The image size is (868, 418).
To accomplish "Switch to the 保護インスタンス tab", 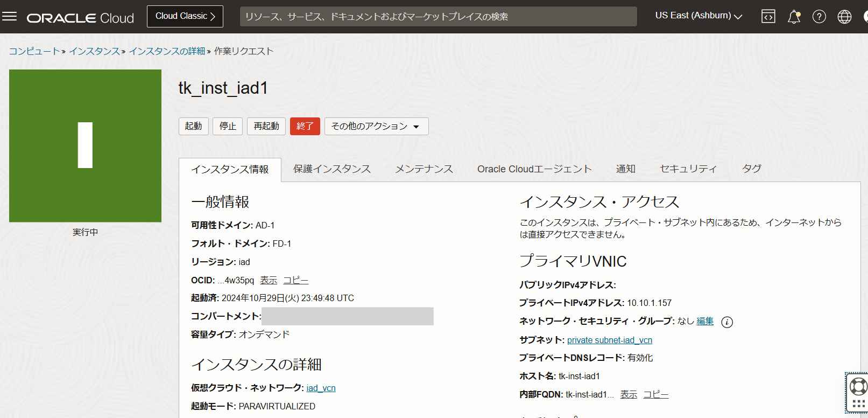I will 332,169.
